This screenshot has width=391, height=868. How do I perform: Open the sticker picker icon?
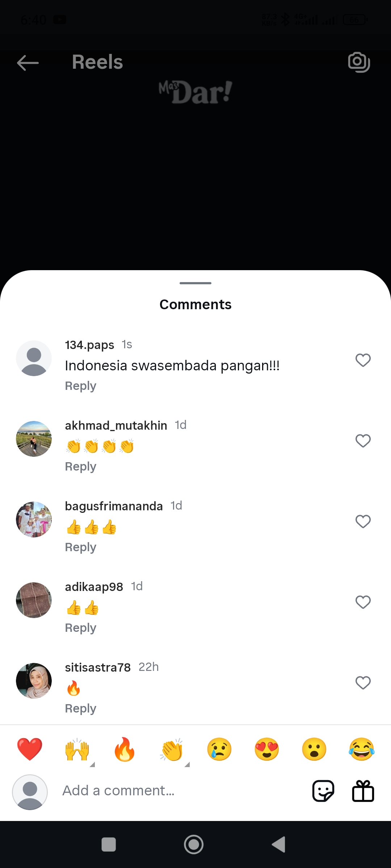pos(323,791)
